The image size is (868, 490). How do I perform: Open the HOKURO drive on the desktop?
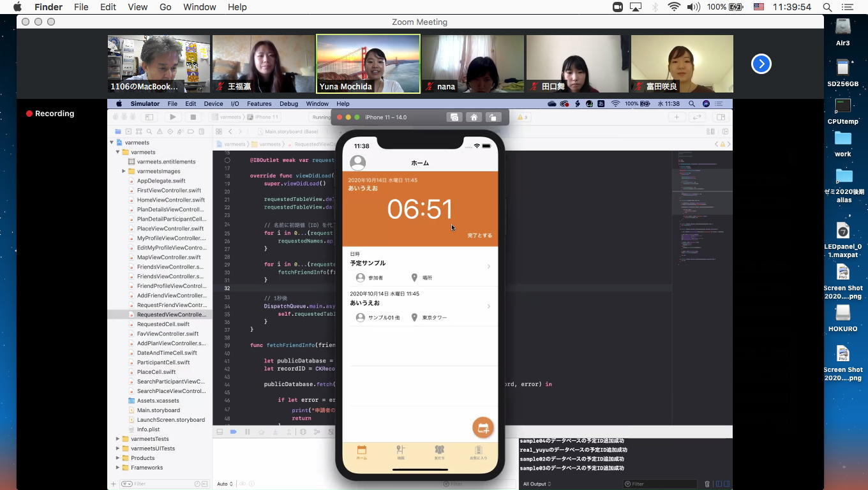pyautogui.click(x=843, y=318)
